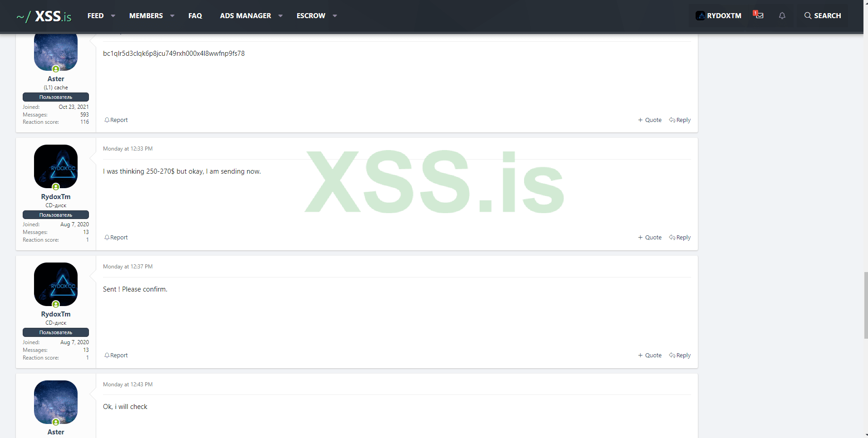Open ADS MANAGER in the navigation

tap(245, 16)
